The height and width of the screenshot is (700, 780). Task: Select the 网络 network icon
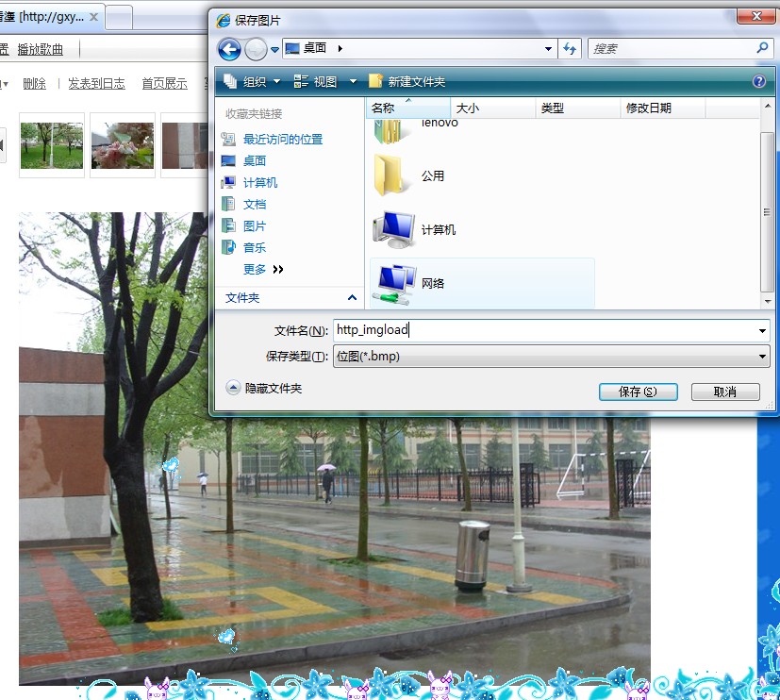pyautogui.click(x=394, y=284)
